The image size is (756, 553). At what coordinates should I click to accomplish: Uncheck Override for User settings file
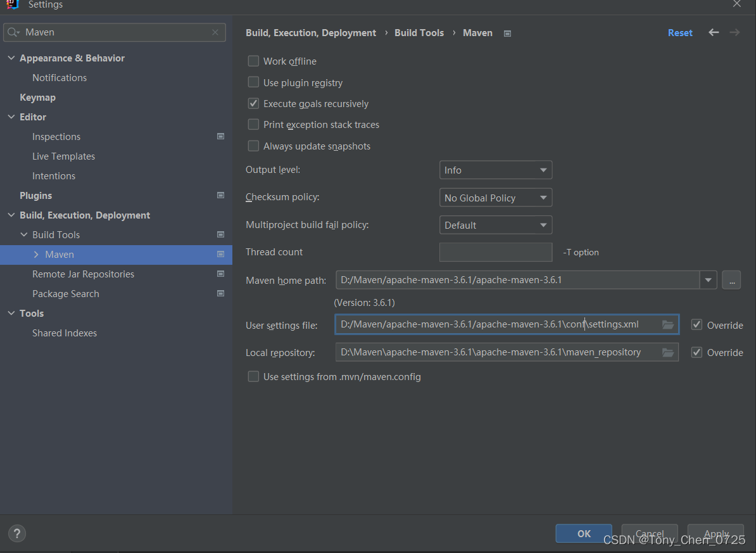coord(696,325)
